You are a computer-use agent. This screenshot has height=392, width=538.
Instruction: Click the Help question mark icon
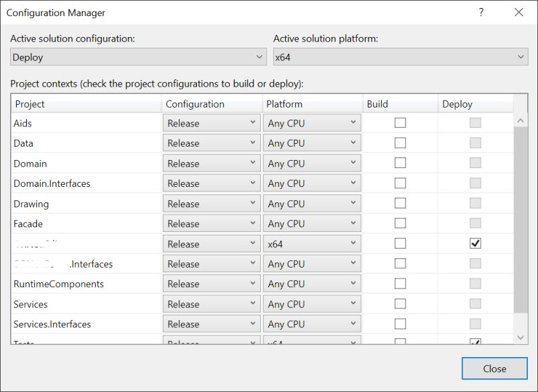(481, 12)
